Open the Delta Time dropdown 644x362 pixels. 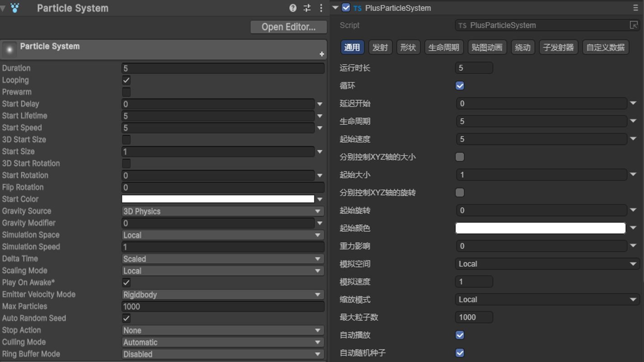[x=223, y=259]
